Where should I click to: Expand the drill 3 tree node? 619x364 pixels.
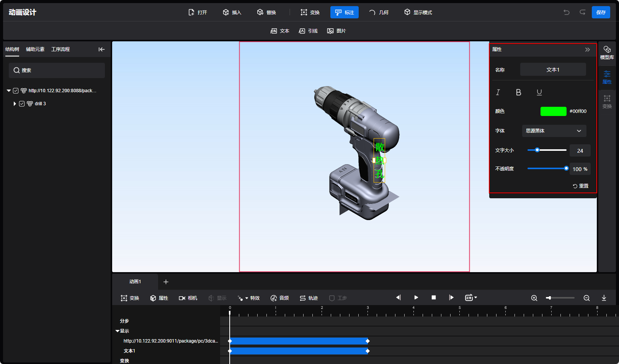[x=15, y=104]
